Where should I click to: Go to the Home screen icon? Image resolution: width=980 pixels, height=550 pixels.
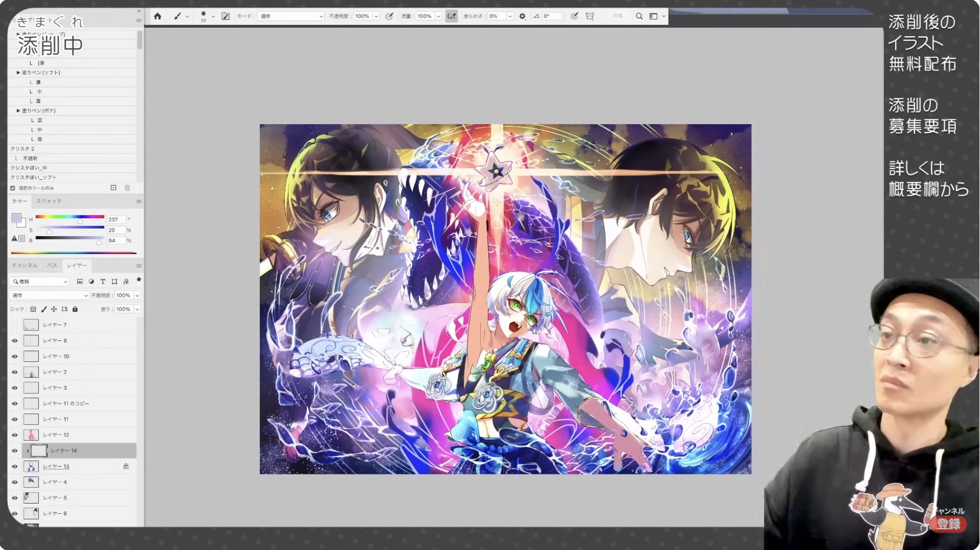point(157,16)
